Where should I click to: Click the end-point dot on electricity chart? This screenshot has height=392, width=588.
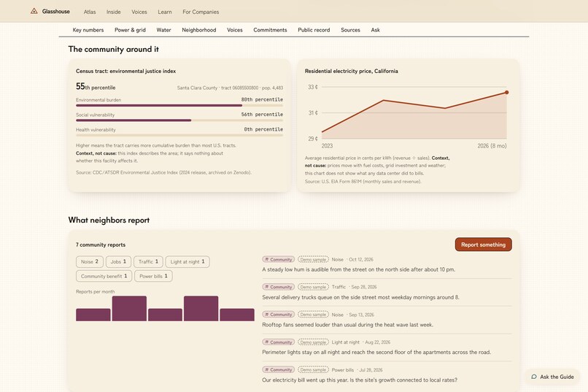pos(506,92)
